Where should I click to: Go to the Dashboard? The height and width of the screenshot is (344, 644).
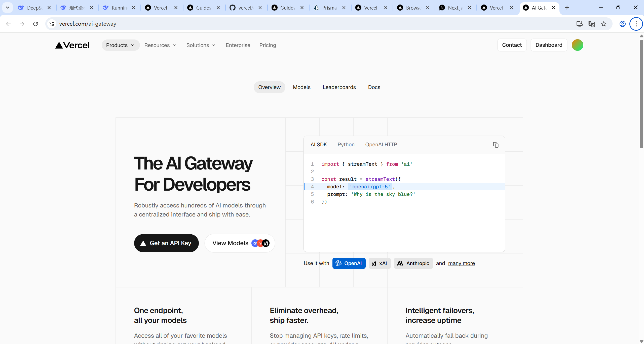coord(549,45)
